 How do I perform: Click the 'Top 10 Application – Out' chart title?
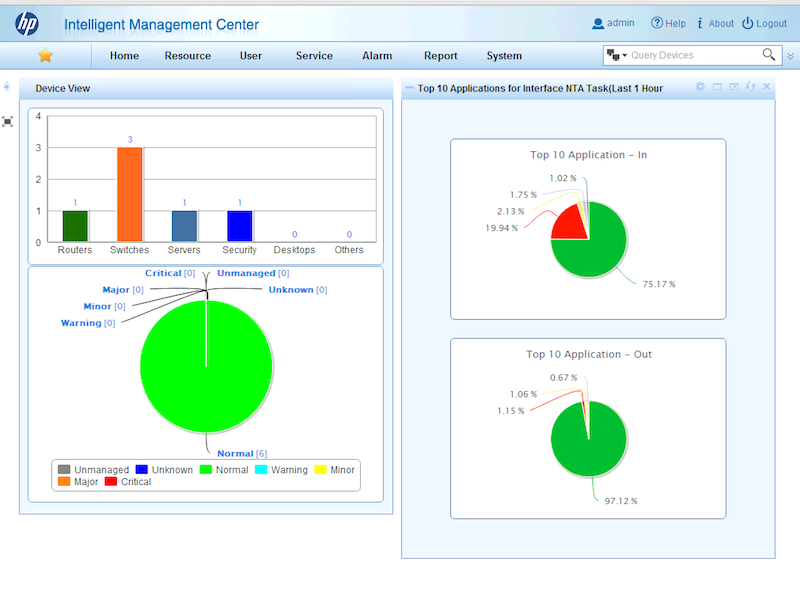pyautogui.click(x=589, y=354)
